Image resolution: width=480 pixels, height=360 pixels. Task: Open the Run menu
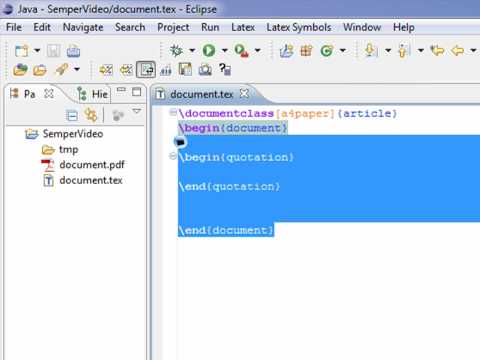(x=210, y=27)
